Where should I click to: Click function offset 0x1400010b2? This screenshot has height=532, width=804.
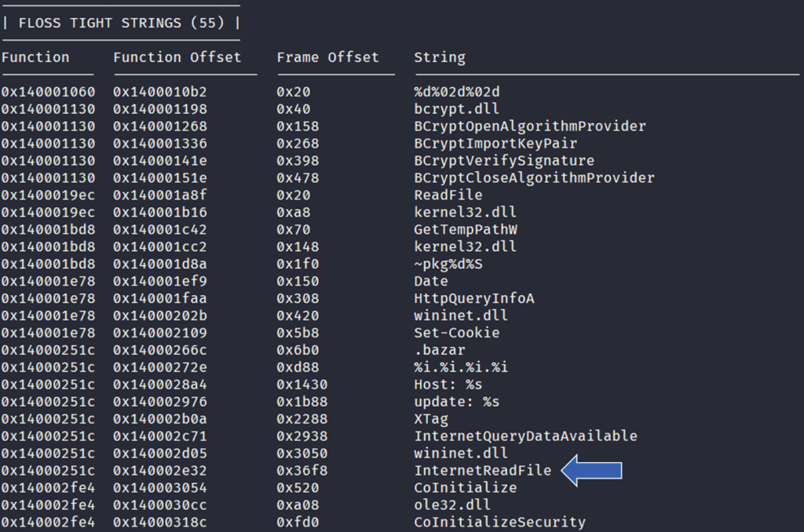pyautogui.click(x=160, y=92)
